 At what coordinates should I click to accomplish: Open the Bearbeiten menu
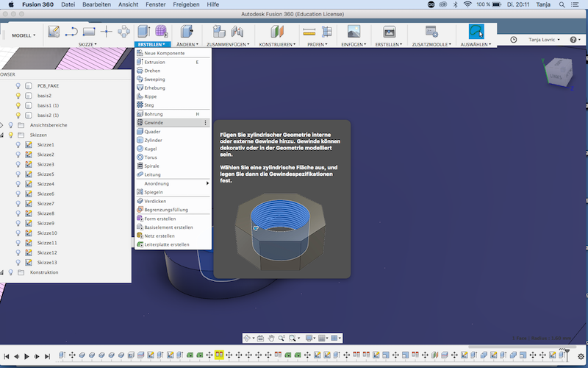pyautogui.click(x=97, y=4)
